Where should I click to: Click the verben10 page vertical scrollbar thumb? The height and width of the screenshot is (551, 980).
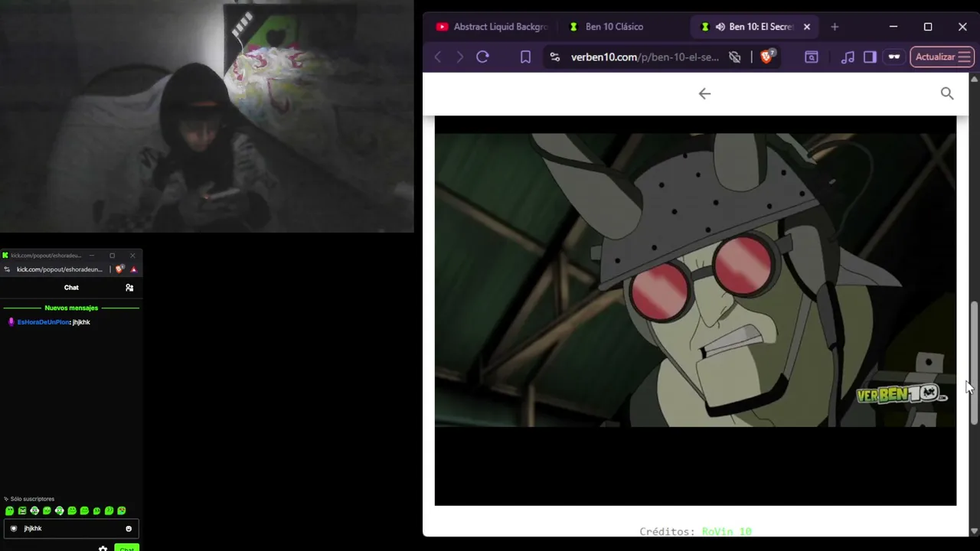click(974, 362)
